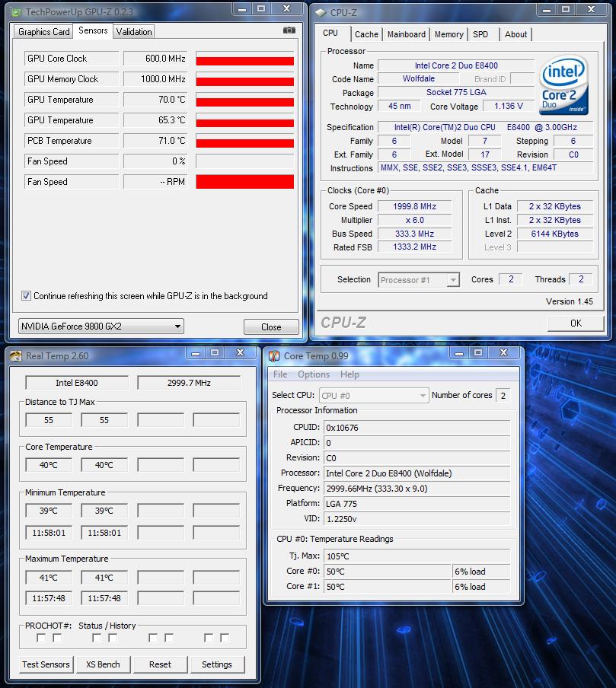Viewport: 616px width, 688px height.
Task: Click the Multiplier x 6.0 value
Action: (414, 220)
